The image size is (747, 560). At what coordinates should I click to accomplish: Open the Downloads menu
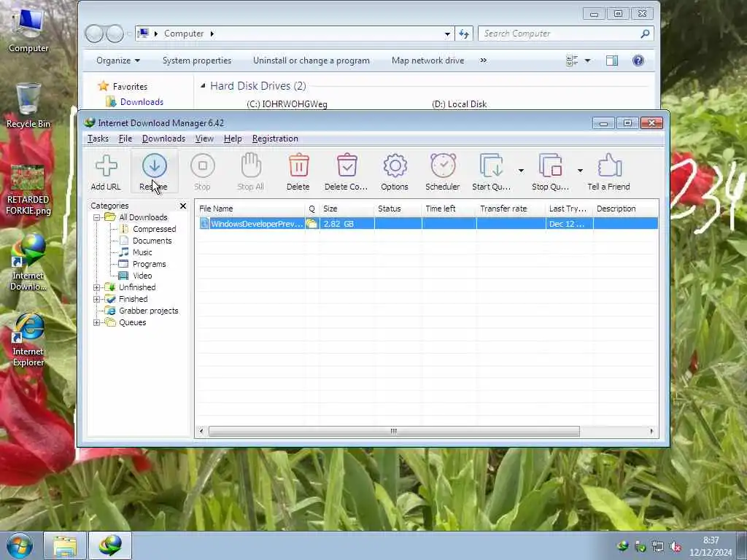(163, 139)
